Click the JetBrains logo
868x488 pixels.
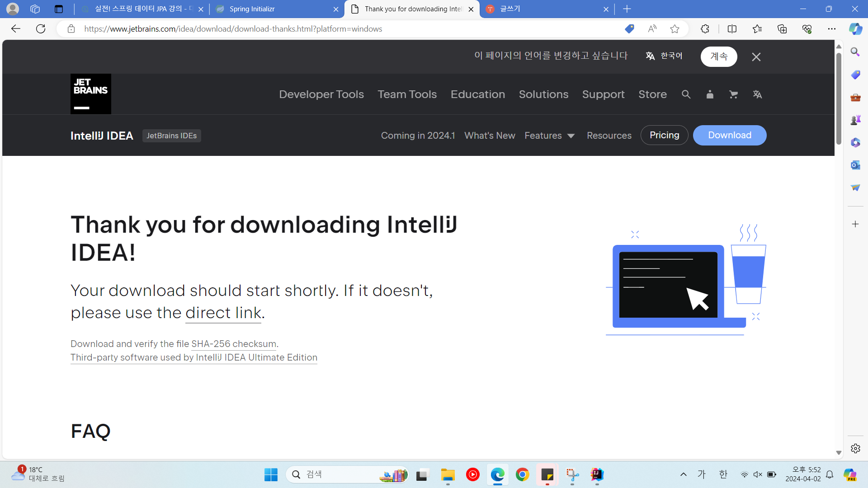(x=90, y=94)
